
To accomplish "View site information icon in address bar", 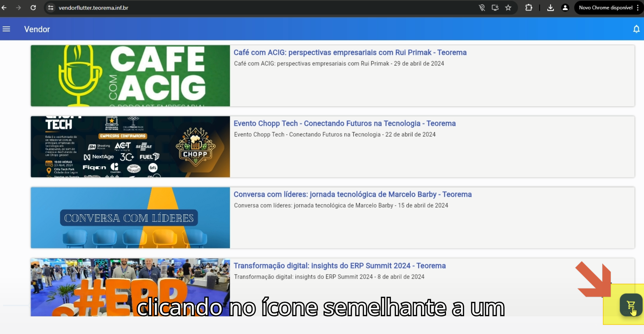I will pos(51,7).
